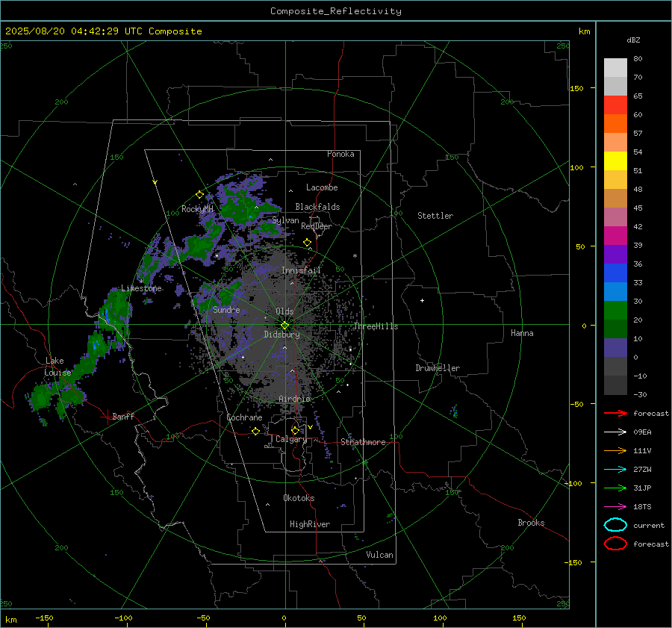672x628 pixels.
Task: Click the RedDeer city label
Action: click(x=317, y=226)
